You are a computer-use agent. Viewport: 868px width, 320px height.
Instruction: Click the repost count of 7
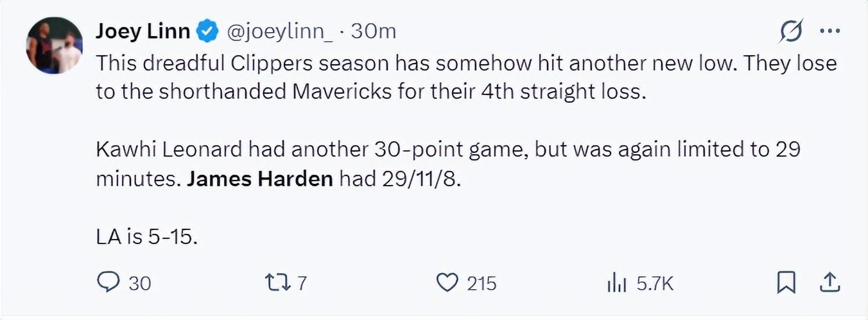click(x=302, y=283)
